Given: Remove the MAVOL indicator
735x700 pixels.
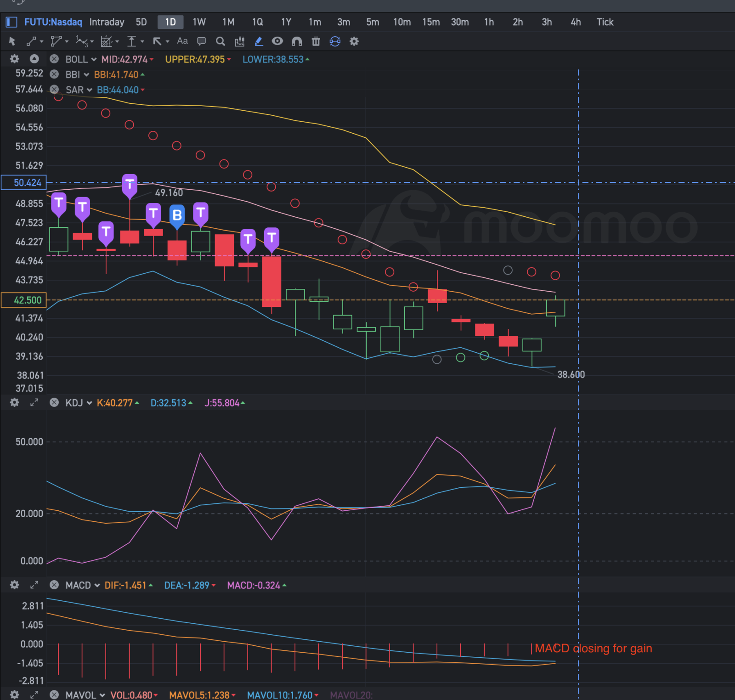Looking at the screenshot, I should pos(54,695).
